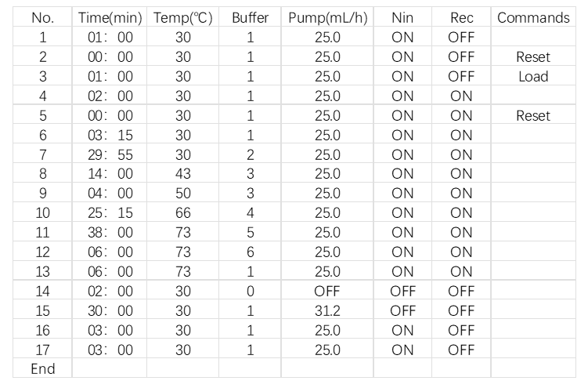
Task: Select buffer value 6 in row 12
Action: (x=250, y=252)
